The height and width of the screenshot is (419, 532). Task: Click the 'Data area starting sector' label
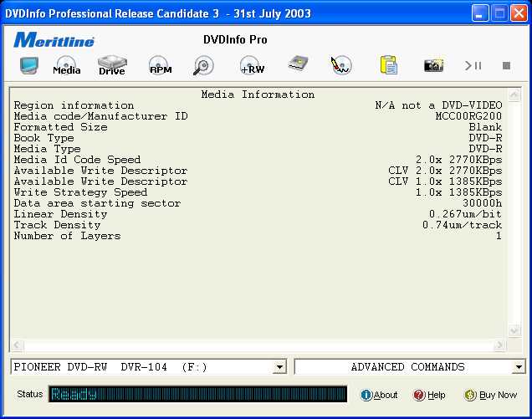[97, 203]
